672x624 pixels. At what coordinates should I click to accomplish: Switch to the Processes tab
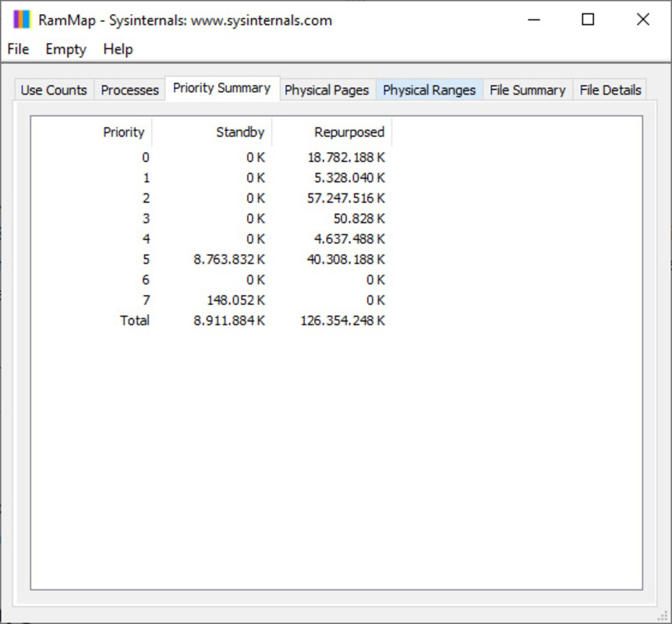coord(130,90)
